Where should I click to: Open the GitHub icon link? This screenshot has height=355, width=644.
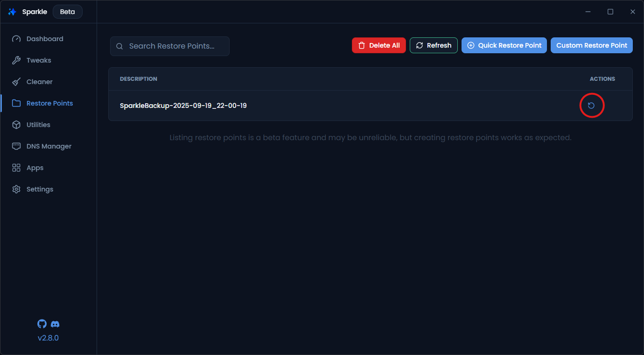[42, 324]
